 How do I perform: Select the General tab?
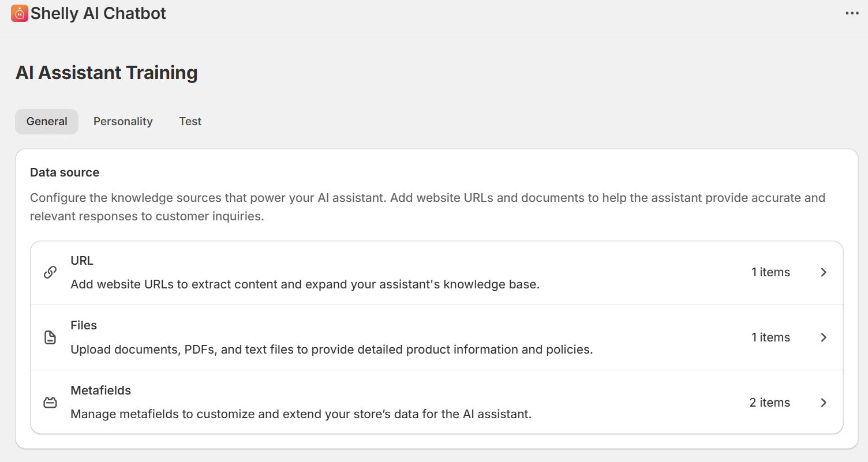click(47, 122)
